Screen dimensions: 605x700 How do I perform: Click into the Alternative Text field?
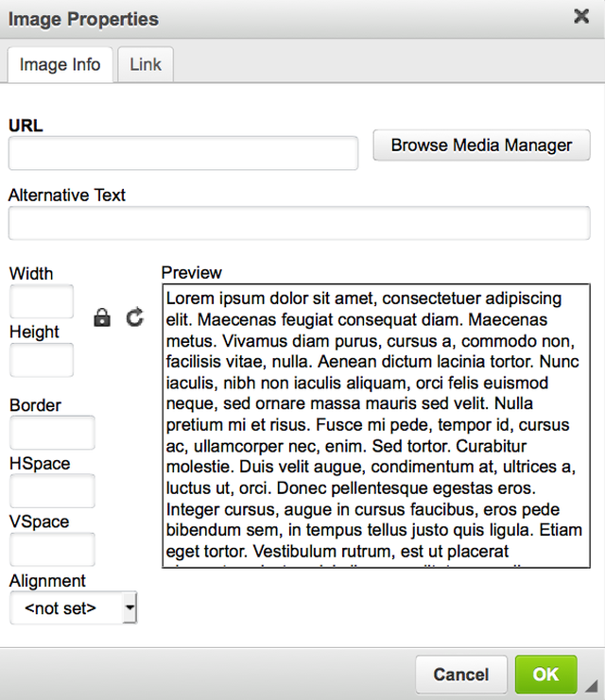[299, 224]
